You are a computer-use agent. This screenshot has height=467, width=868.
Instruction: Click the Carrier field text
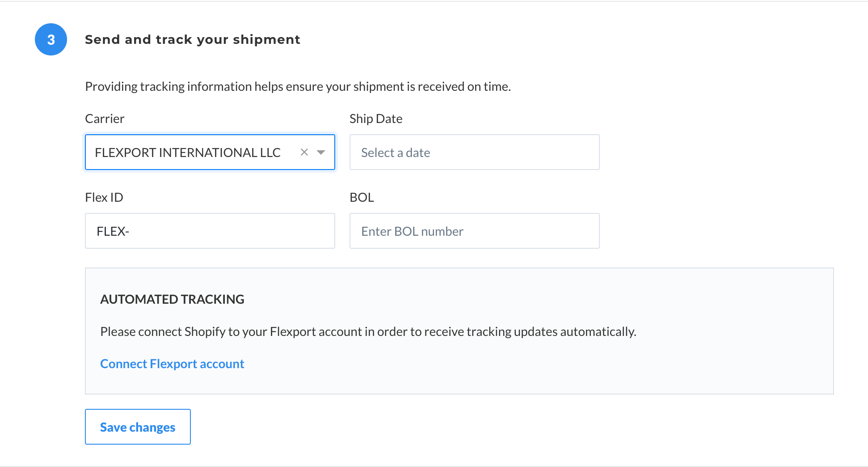[x=188, y=152]
